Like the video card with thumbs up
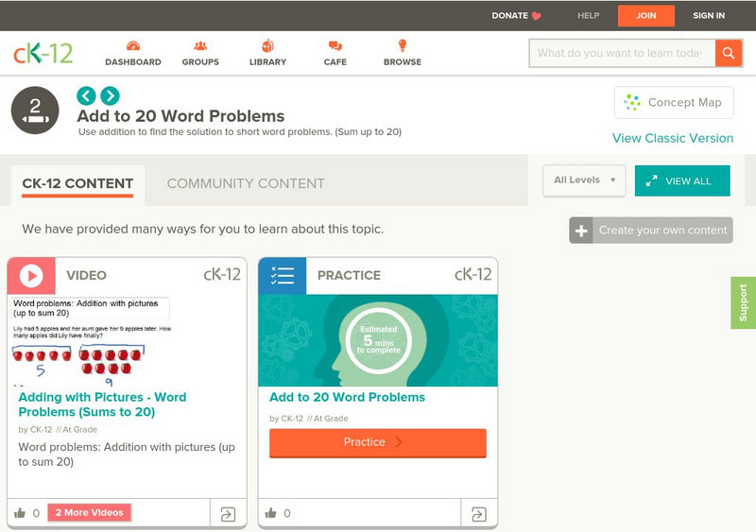 tap(20, 513)
